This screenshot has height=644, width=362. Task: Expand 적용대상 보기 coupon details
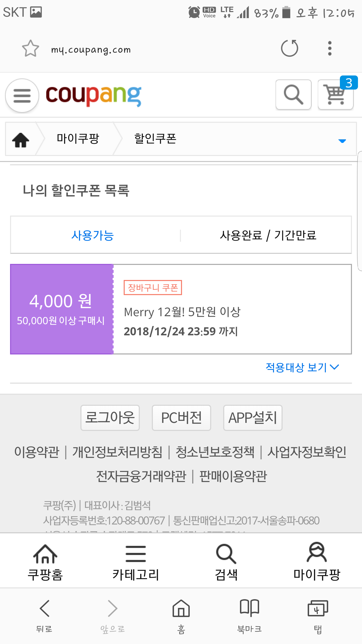tap(302, 368)
